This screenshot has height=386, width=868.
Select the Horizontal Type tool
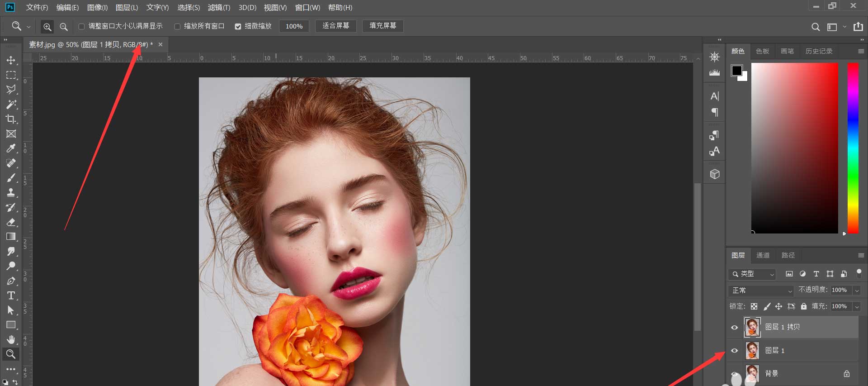11,295
